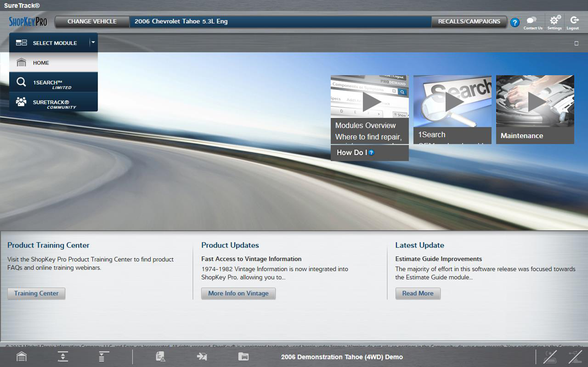
Task: Click the ShopKey Pro logo
Action: (28, 21)
